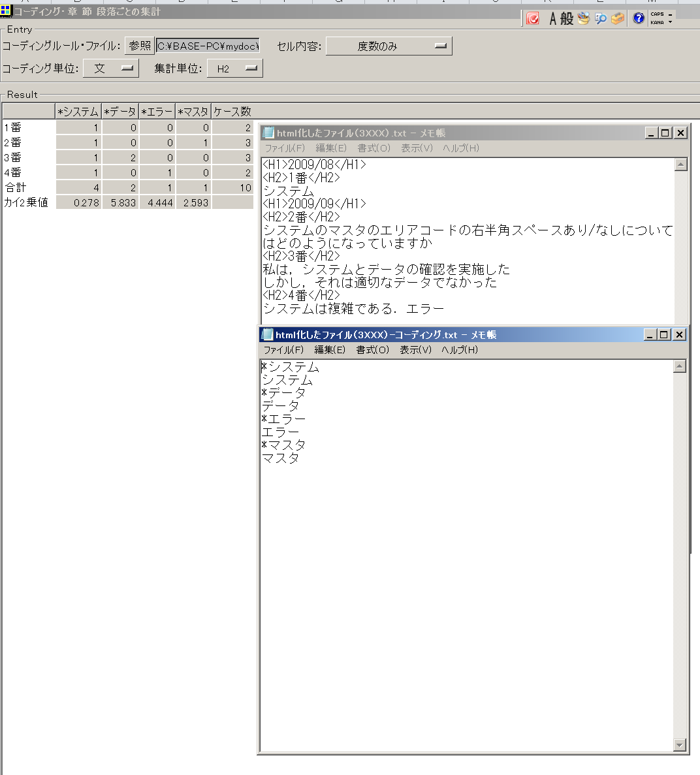The width and height of the screenshot is (700, 775).
Task: Click the *データ column header
Action: coord(120,112)
